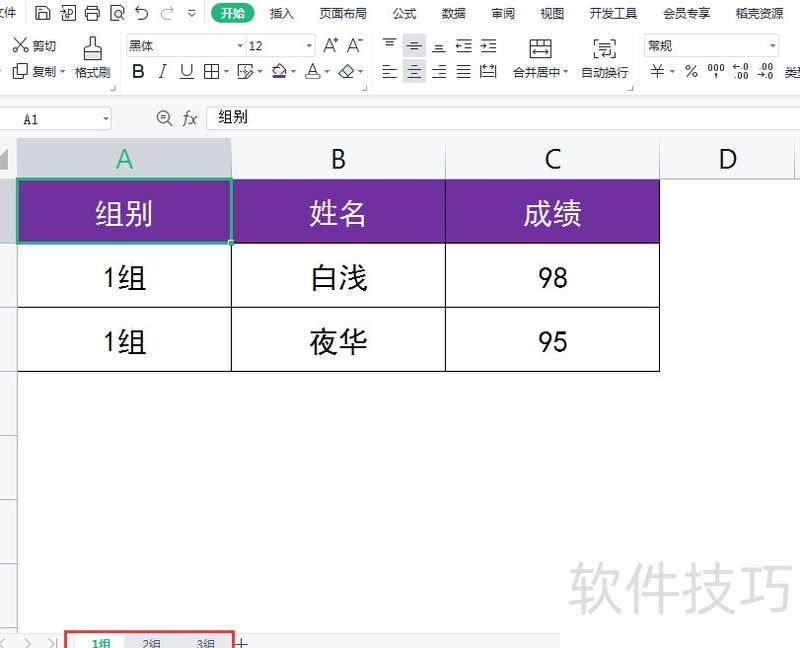The width and height of the screenshot is (800, 648).
Task: Switch to the 插入 ribbon tab
Action: point(282,13)
